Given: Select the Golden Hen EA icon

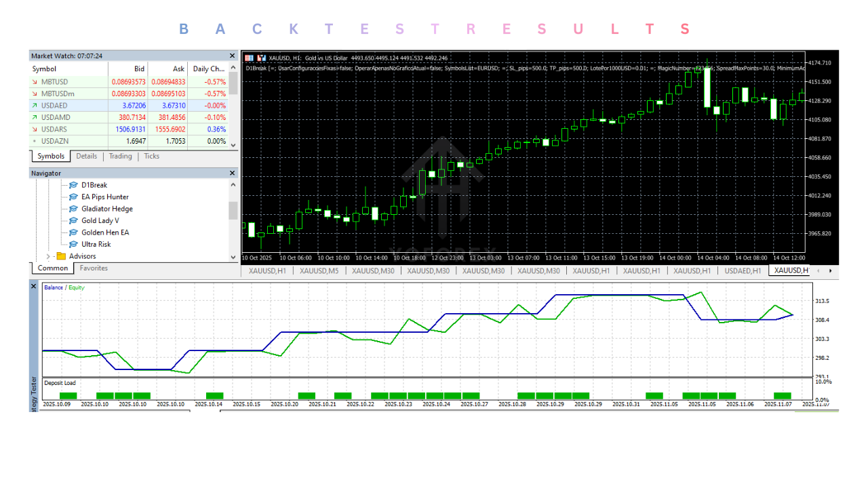Looking at the screenshot, I should coord(74,232).
